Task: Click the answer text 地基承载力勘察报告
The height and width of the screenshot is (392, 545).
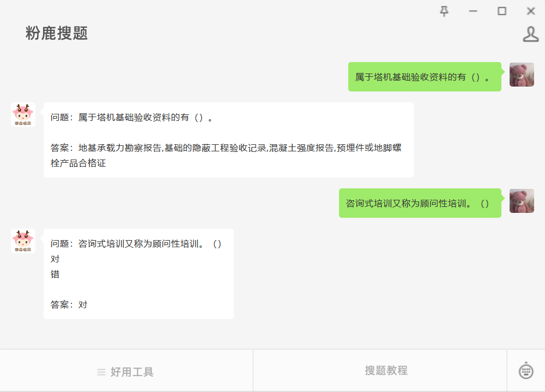Action: pyautogui.click(x=120, y=148)
